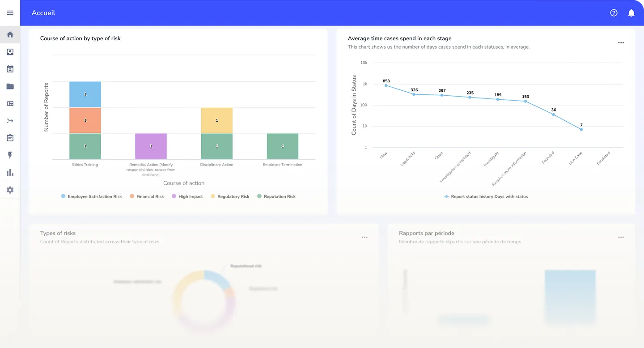Click the "Rapports par période" card title
The height and width of the screenshot is (348, 644).
(x=427, y=233)
